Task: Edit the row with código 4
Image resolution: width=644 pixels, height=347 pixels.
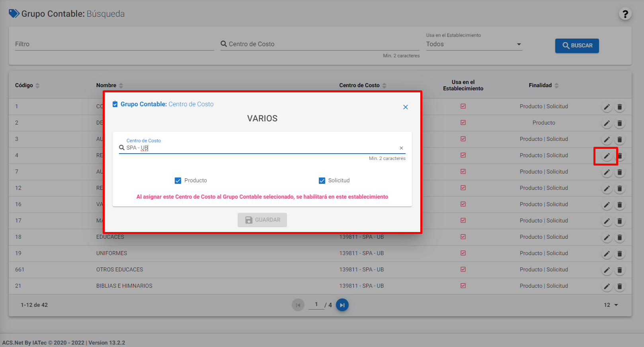Action: coord(607,156)
